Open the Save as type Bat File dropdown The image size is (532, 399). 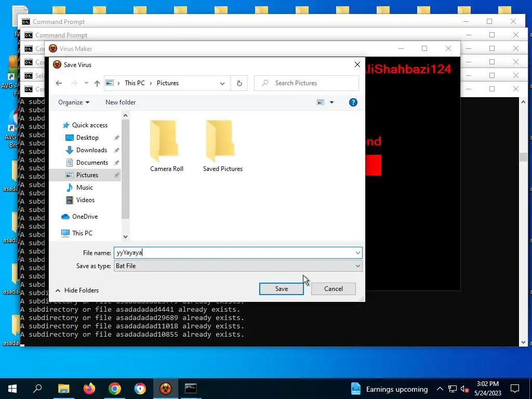click(x=238, y=266)
